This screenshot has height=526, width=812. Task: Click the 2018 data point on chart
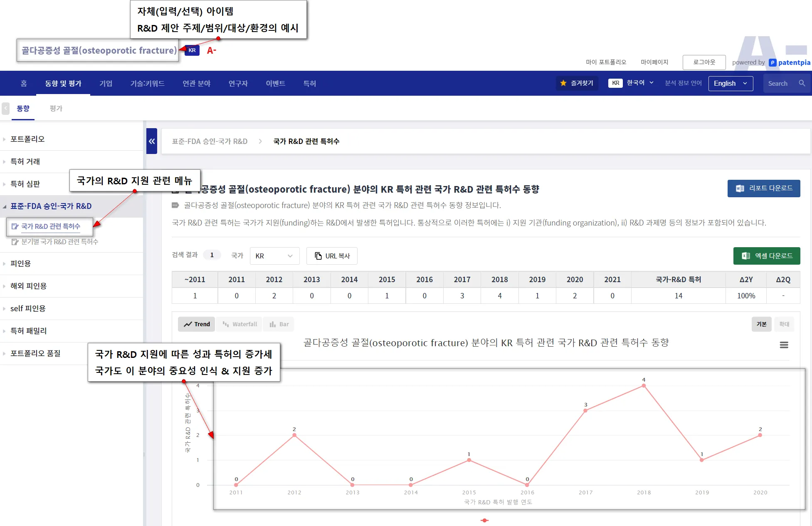click(x=644, y=386)
